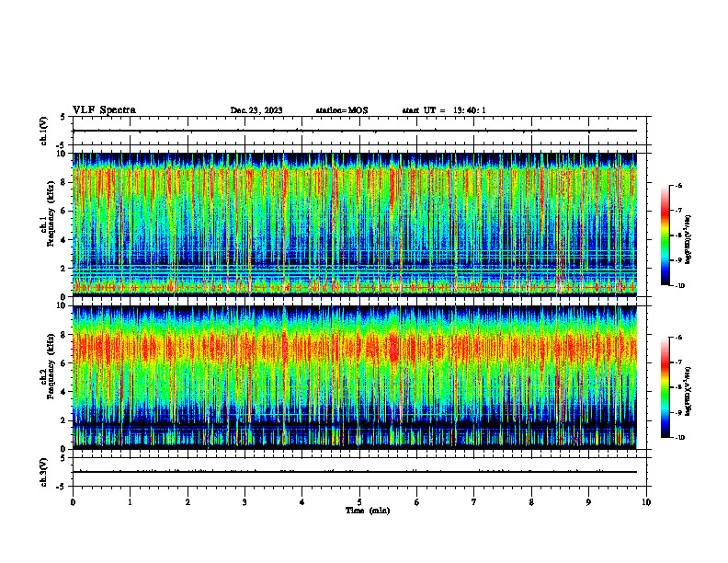Click the ch.2 "Frequency (kHz)" axis label

(x=51, y=366)
